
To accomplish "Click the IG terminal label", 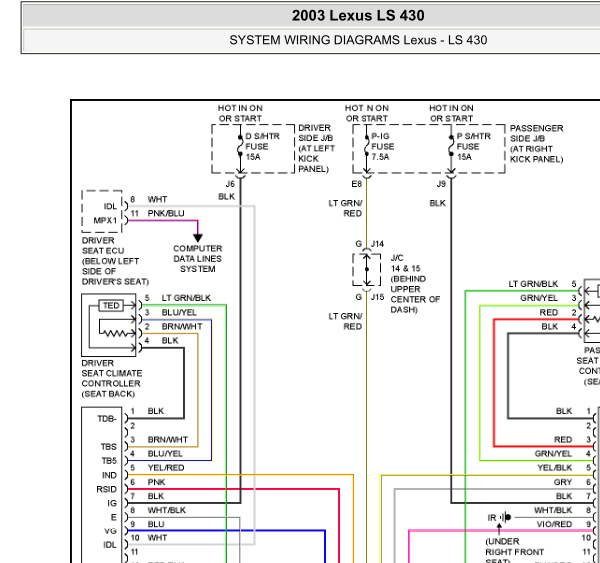I will tap(112, 503).
